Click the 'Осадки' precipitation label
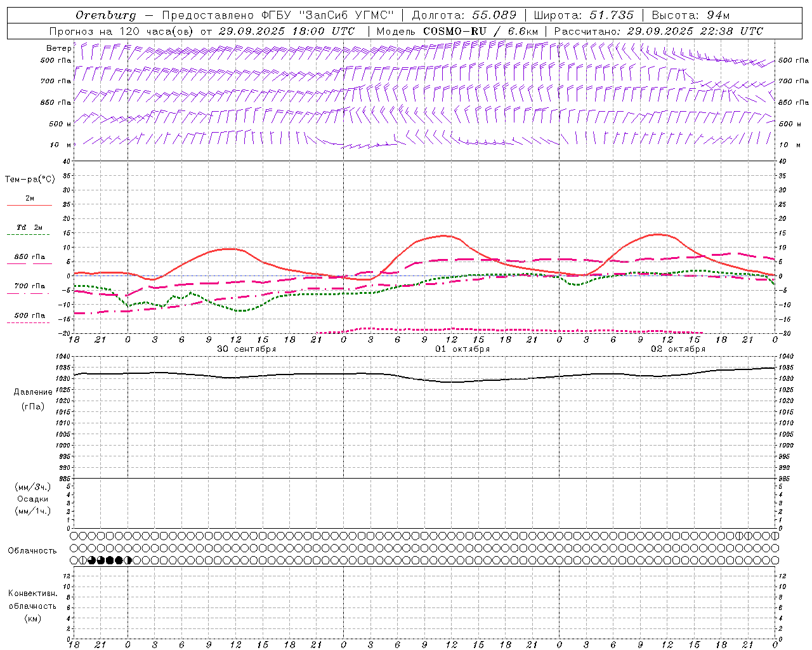812x650 pixels. 33,499
